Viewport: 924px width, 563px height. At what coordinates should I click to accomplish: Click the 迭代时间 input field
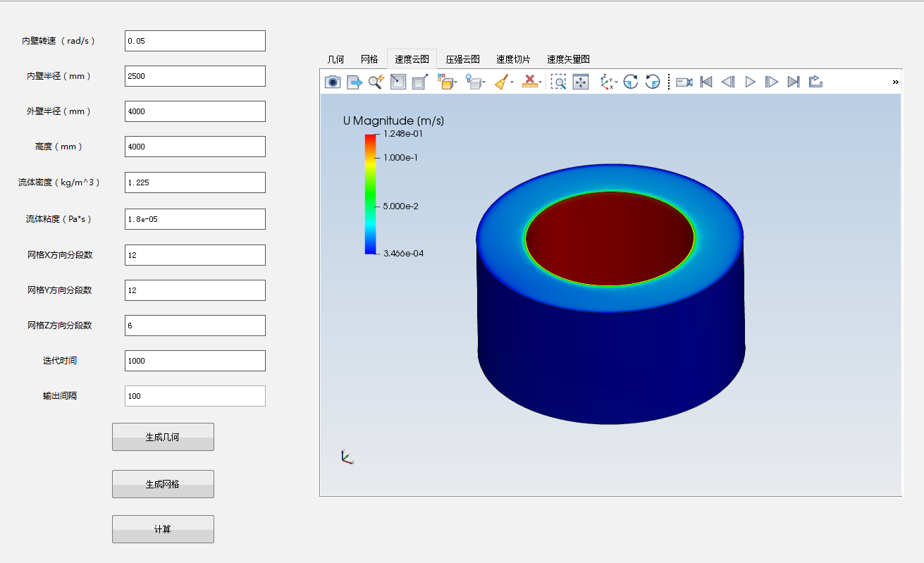[x=195, y=361]
